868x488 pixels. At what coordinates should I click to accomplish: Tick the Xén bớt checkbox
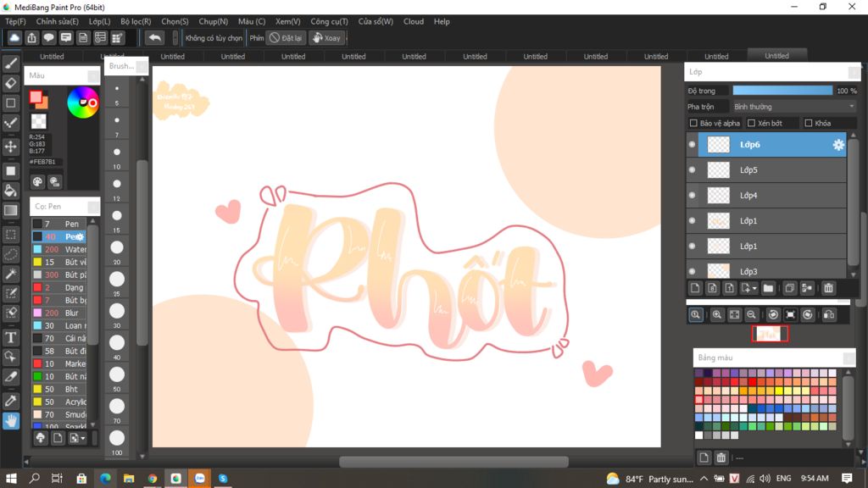click(x=751, y=123)
